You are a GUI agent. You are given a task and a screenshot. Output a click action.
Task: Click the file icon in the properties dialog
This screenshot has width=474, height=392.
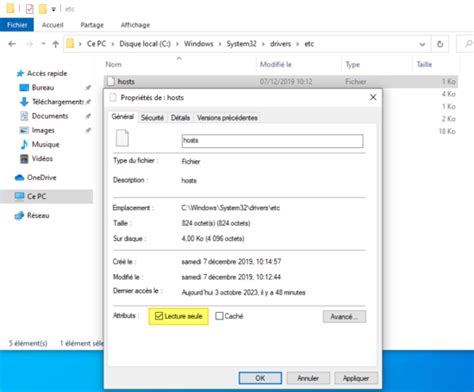click(122, 138)
